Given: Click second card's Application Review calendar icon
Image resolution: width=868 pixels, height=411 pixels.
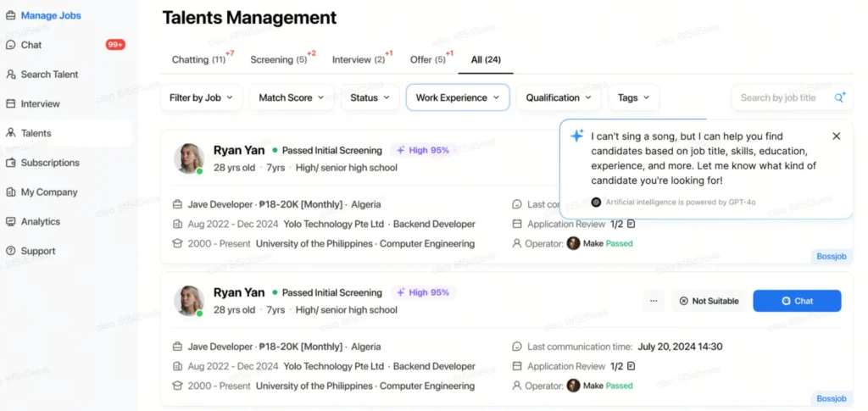Looking at the screenshot, I should pos(517,366).
